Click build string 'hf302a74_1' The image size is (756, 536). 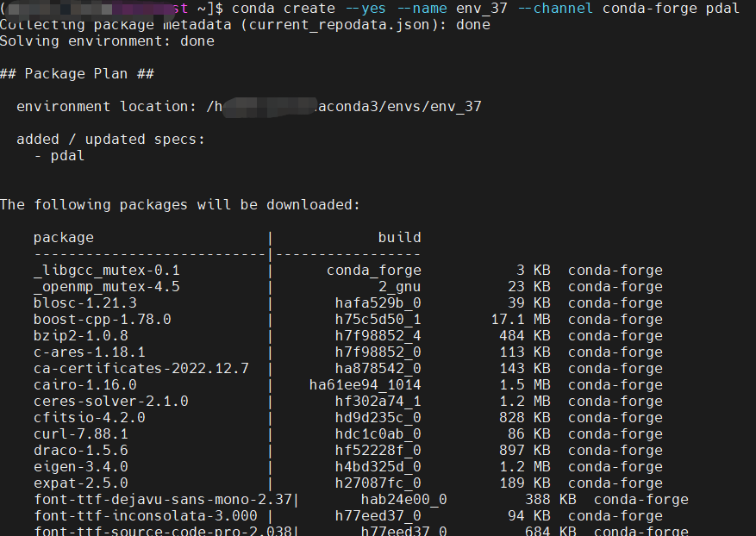378,402
